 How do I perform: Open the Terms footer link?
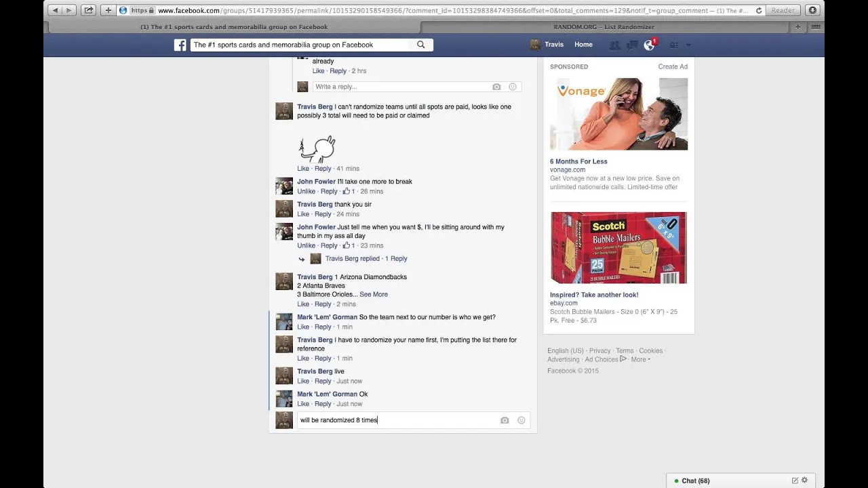pos(625,351)
